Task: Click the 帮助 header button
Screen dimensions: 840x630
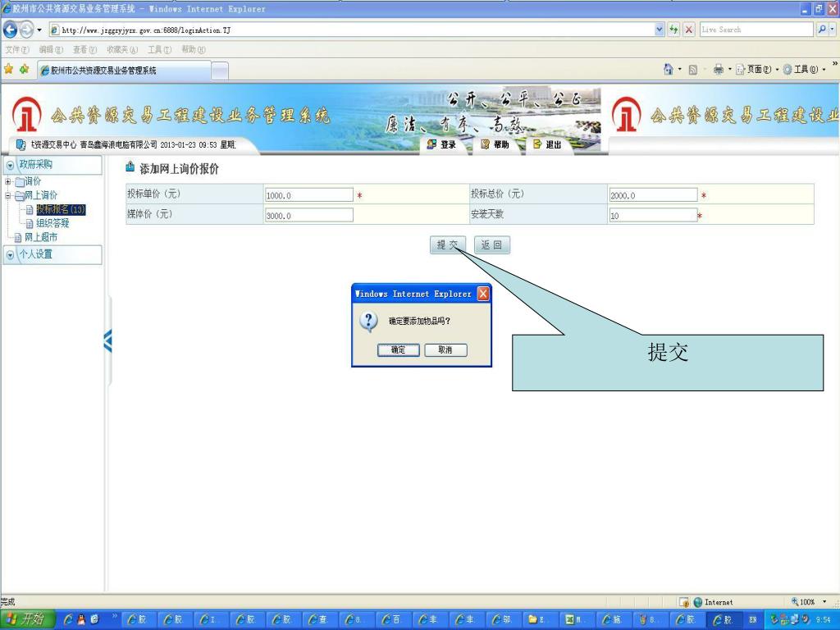Action: tap(495, 144)
